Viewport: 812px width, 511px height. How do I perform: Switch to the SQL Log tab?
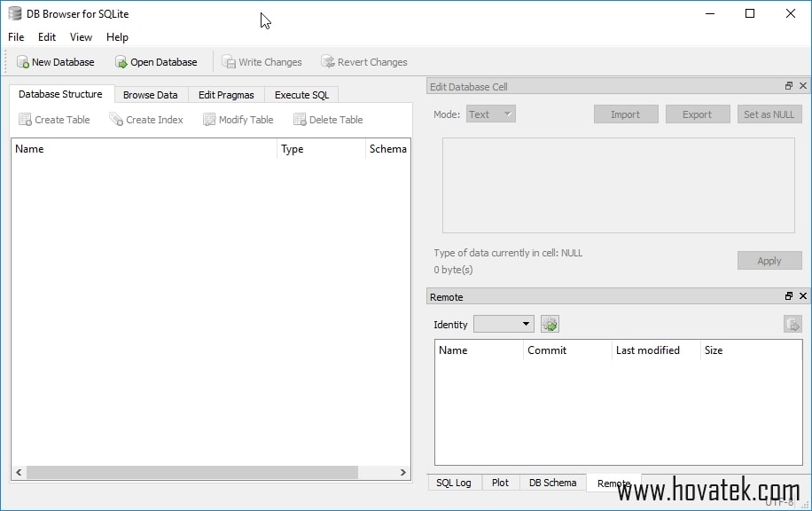click(454, 483)
